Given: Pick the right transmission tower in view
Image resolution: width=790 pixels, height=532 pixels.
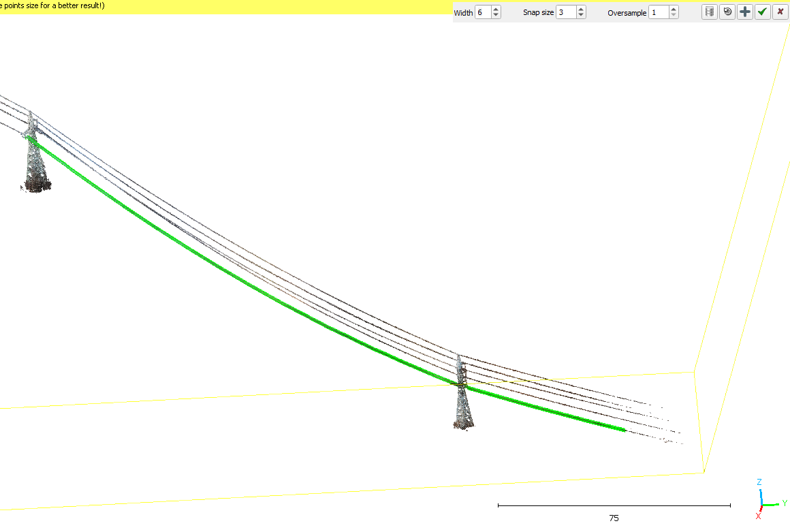Looking at the screenshot, I should [462, 402].
